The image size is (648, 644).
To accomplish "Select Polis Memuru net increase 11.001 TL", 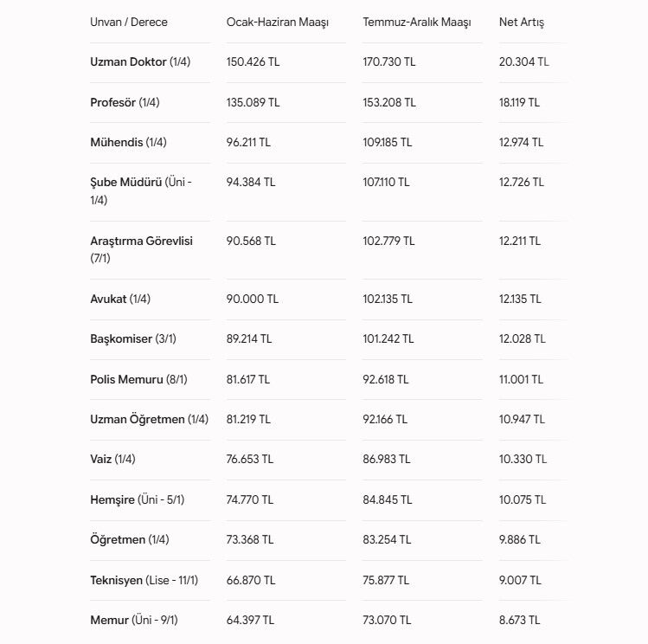I will (521, 379).
